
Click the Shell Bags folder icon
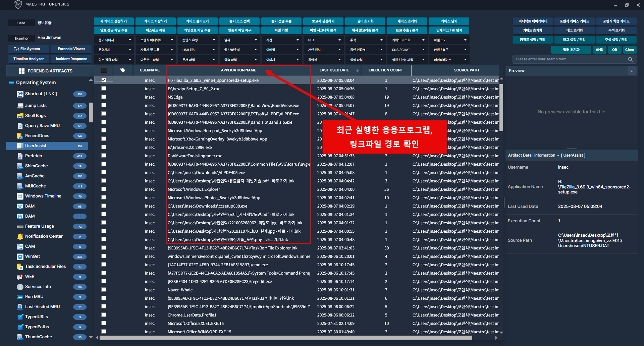tap(20, 116)
